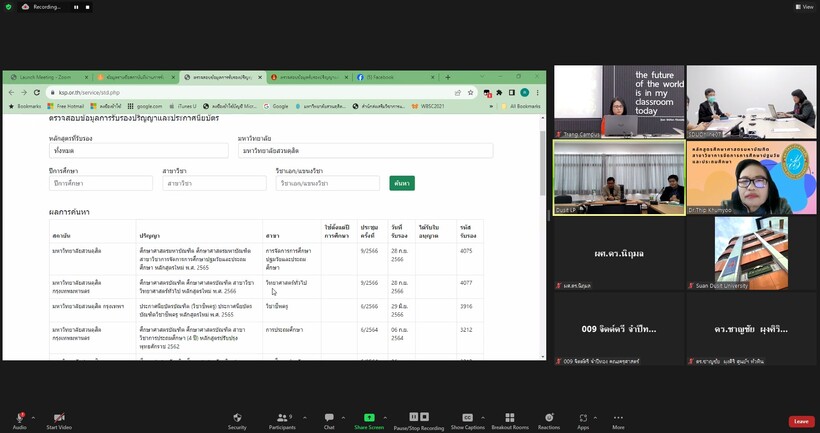Stop the recording in the Zoom toolbar
820x433 pixels.
point(425,417)
